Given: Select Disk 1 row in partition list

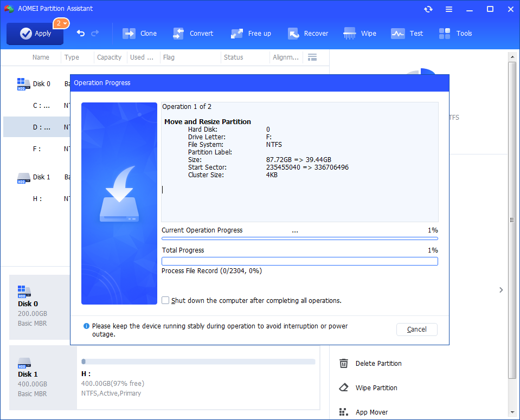Looking at the screenshot, I should click(x=36, y=177).
